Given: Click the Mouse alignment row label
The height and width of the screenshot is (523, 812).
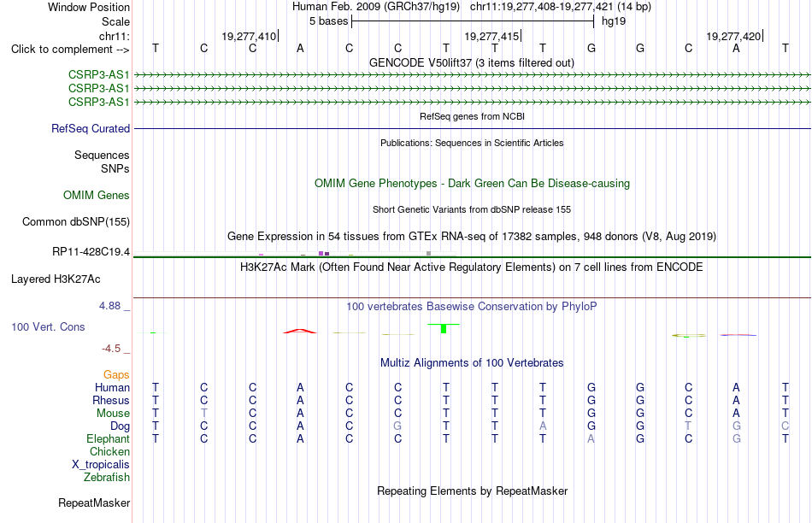Looking at the screenshot, I should (113, 414).
